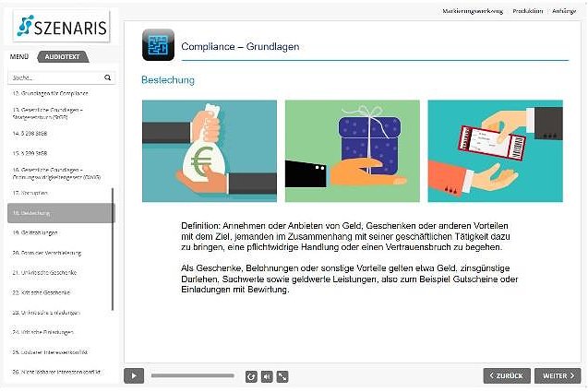This screenshot has height=392, width=588.
Task: Mute audio with the speaker icon
Action: [x=267, y=376]
